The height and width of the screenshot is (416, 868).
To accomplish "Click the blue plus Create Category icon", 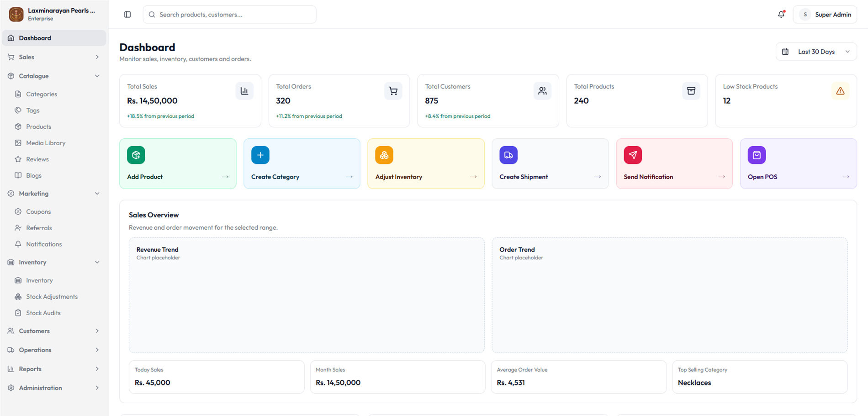I will tap(260, 155).
